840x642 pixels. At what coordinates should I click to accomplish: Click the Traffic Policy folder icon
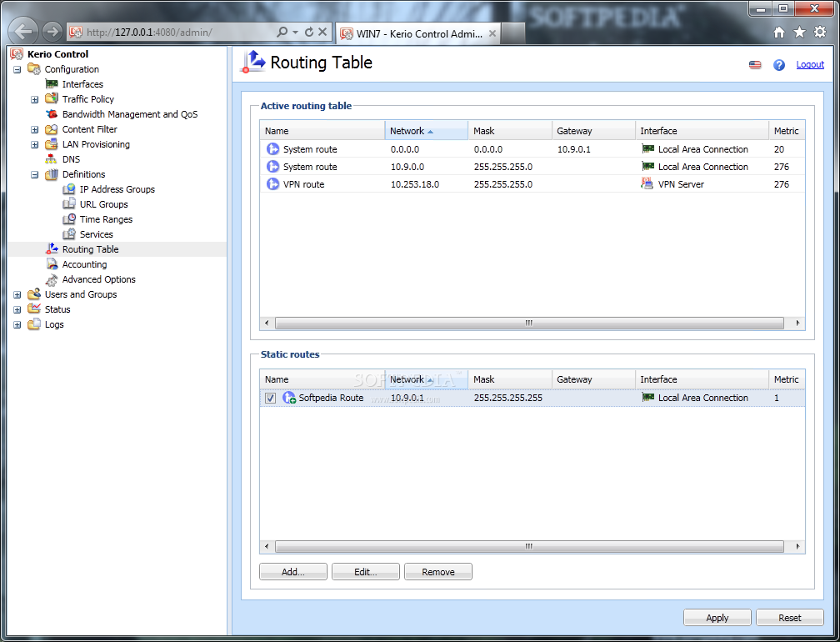click(52, 98)
